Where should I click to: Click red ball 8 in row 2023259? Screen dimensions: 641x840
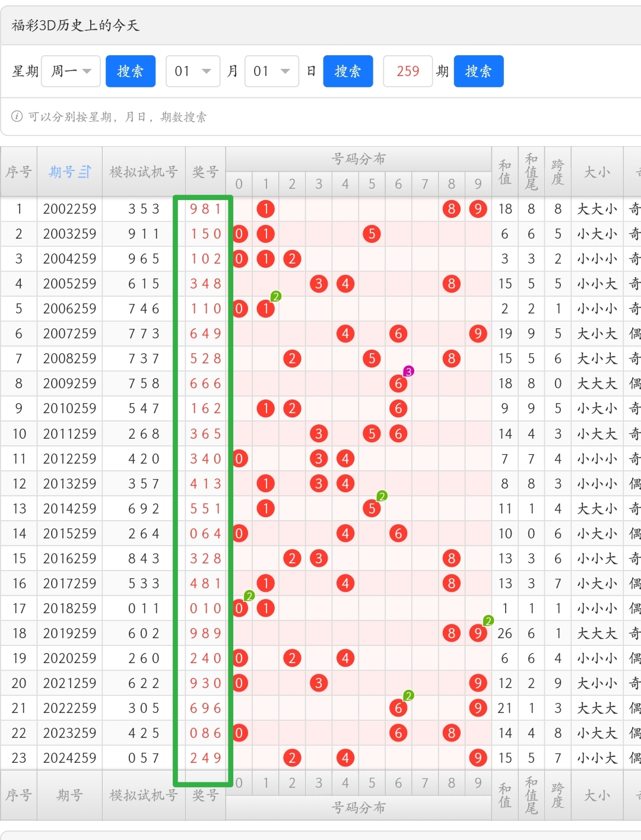coord(452,733)
